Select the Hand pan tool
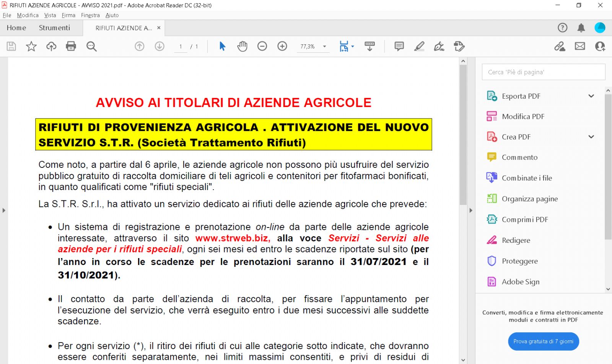 (242, 46)
